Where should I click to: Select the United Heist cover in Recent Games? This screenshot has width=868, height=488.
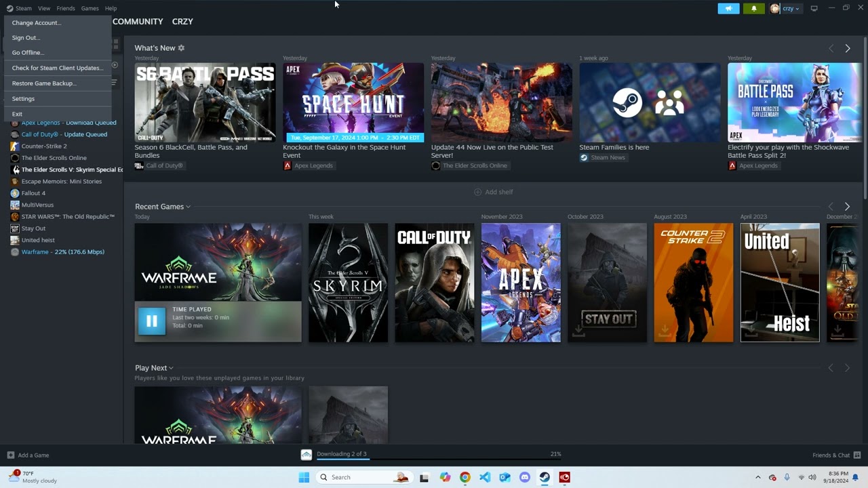pos(780,283)
